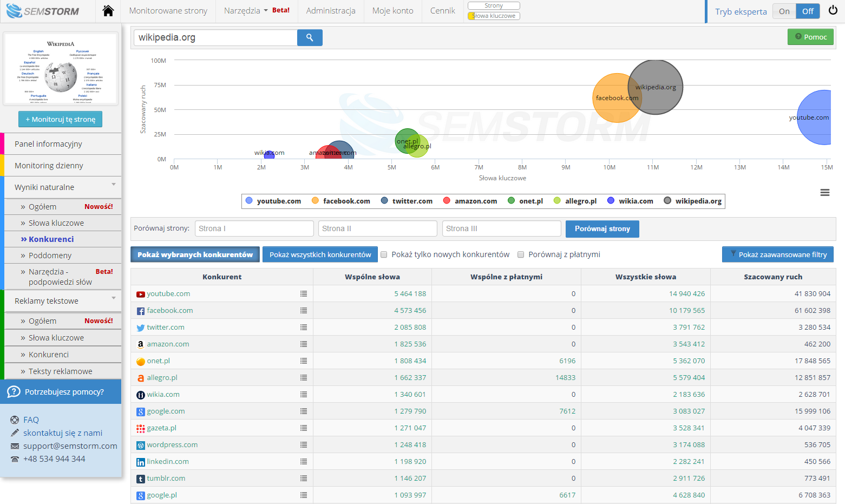Viewport: 845px width, 504px height.
Task: Open Moje konto menu
Action: (x=393, y=11)
